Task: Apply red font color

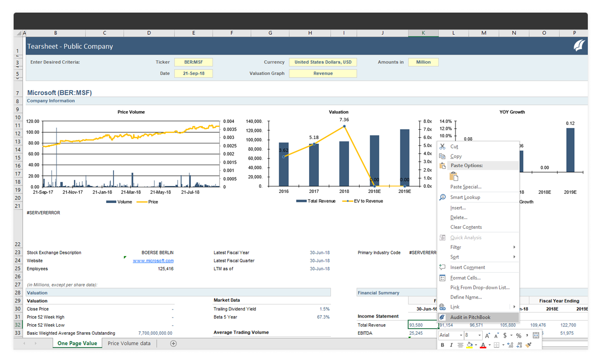Action: coord(483,345)
